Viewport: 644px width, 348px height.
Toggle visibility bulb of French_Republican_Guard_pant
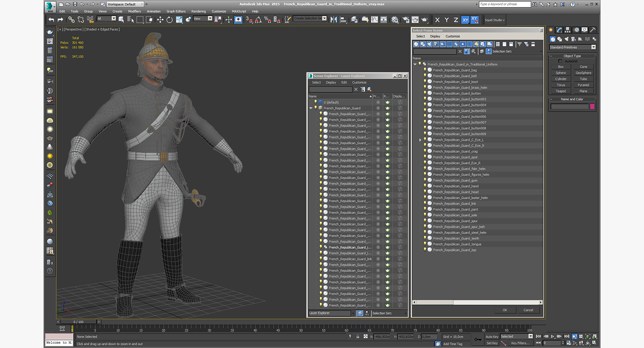point(425,209)
